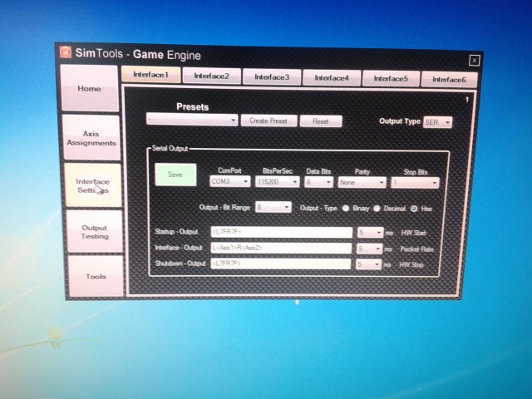Click the green Save button
The width and height of the screenshot is (532, 399).
click(x=175, y=175)
